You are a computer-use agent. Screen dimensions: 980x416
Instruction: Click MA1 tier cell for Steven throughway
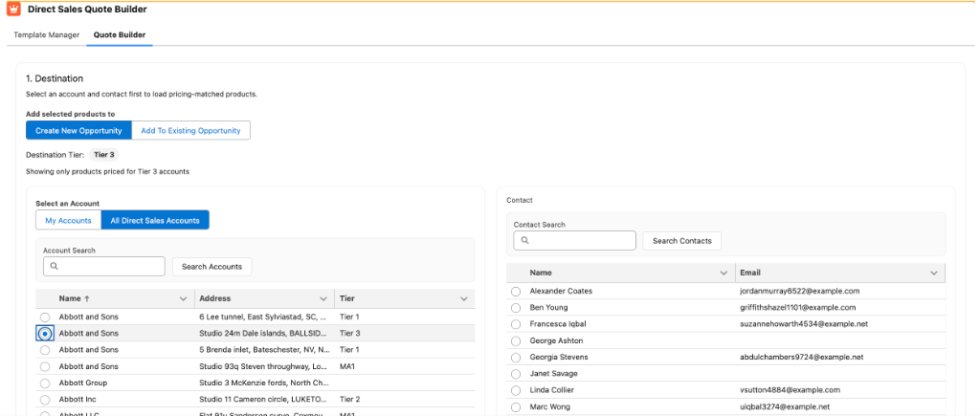pyautogui.click(x=347, y=366)
